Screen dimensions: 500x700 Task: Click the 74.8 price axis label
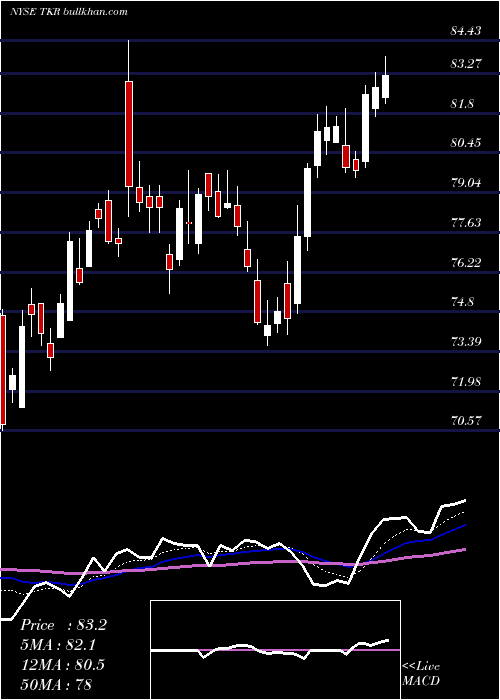pos(462,302)
